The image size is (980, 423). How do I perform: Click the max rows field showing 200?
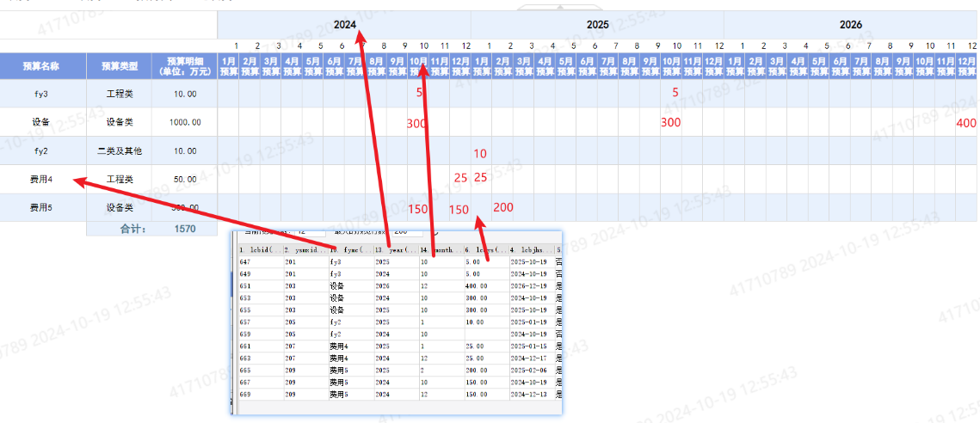[x=410, y=232]
